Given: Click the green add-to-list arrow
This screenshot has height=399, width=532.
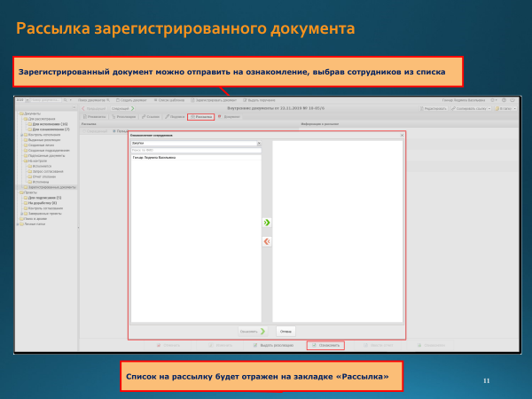Looking at the screenshot, I should [x=267, y=223].
